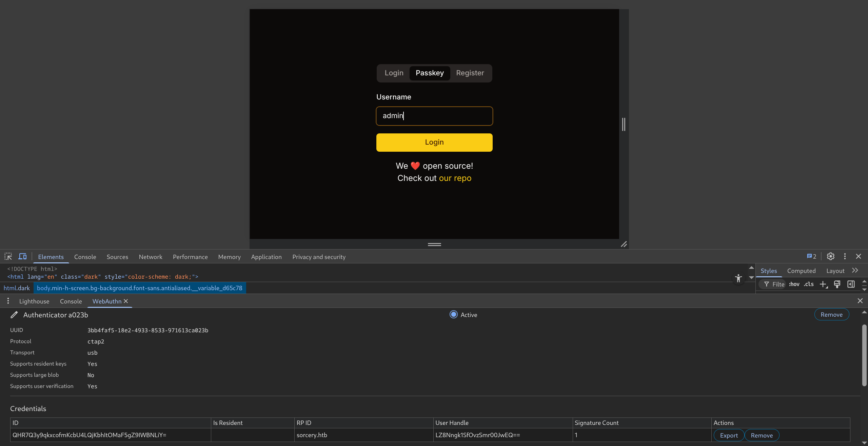This screenshot has width=868, height=446.
Task: Select the Register tab on the page
Action: pos(470,73)
